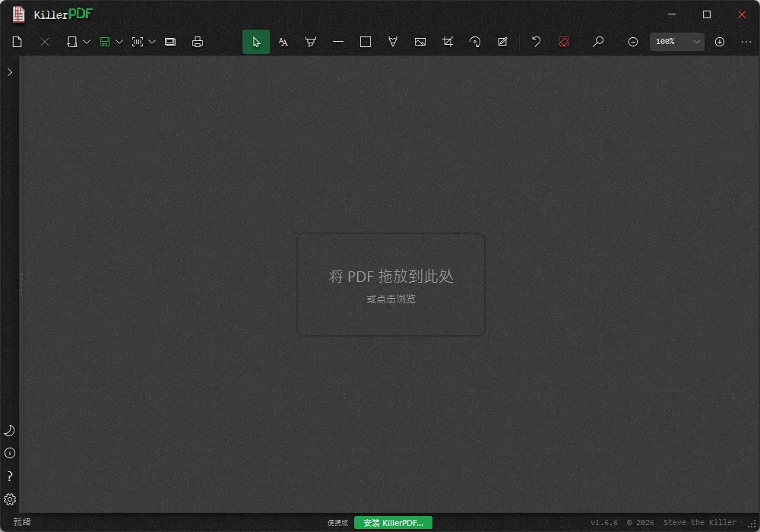This screenshot has width=760, height=532.
Task: Click the KillerPDF logo icon
Action: coord(18,14)
